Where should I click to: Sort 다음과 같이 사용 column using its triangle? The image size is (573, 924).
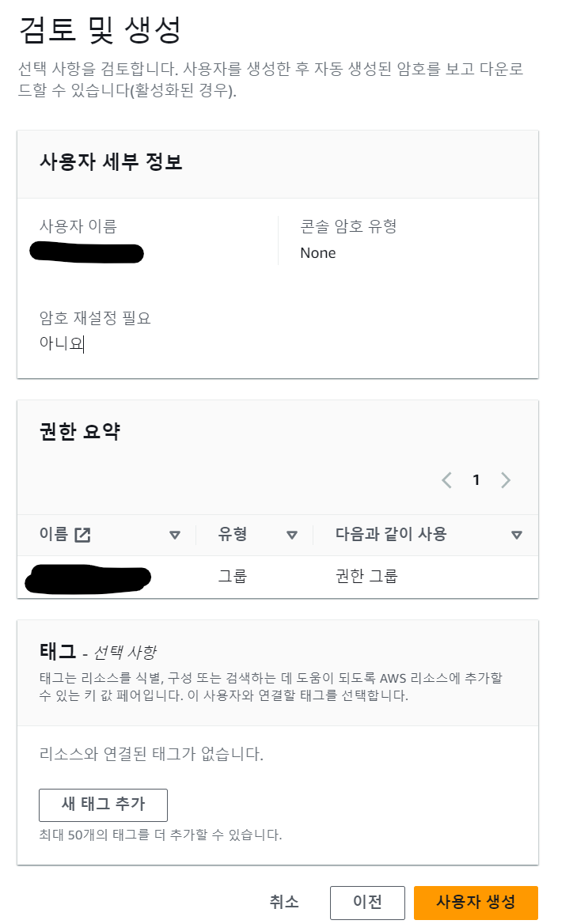tap(517, 535)
